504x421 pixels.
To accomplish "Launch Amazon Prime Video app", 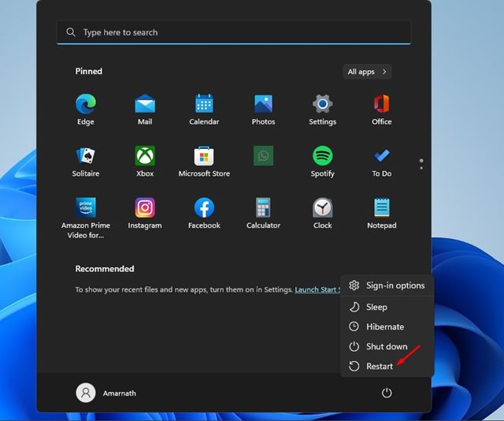I will tap(86, 218).
